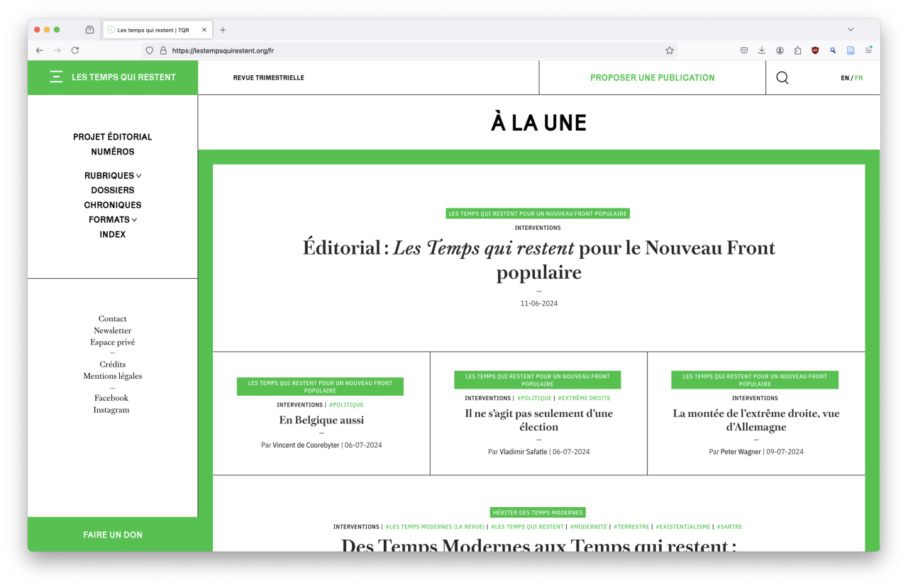Open the uBlock Origin extension icon
Screen dimensions: 908x588
tap(815, 50)
